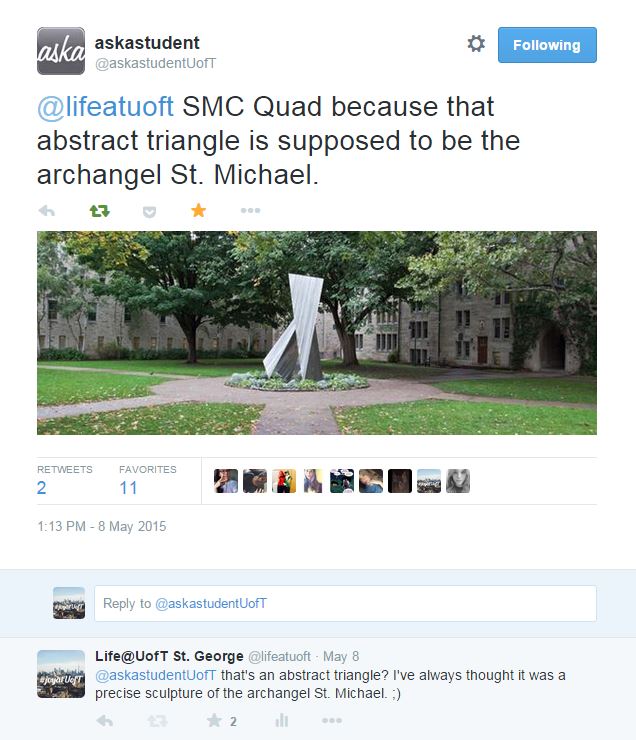Open the Favorites count list
The height and width of the screenshot is (740, 636).
(128, 488)
